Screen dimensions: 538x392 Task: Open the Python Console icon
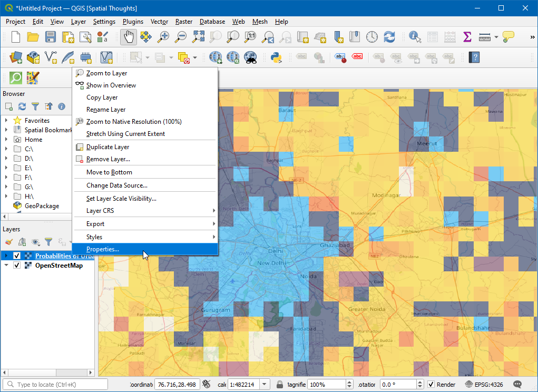pos(275,57)
